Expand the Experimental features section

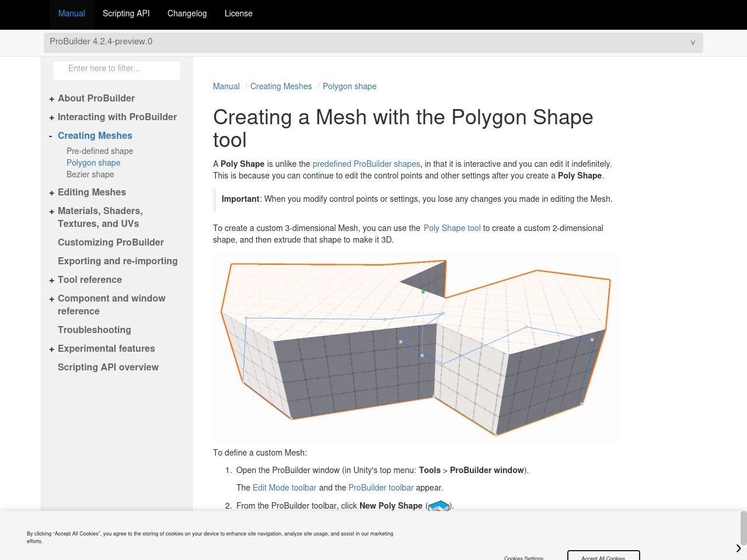[x=51, y=349]
